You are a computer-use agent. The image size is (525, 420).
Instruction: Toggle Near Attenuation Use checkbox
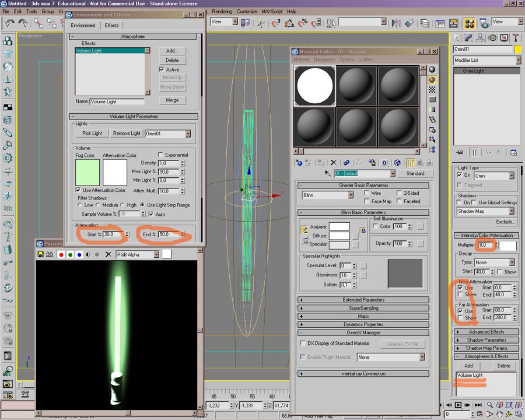(x=460, y=288)
